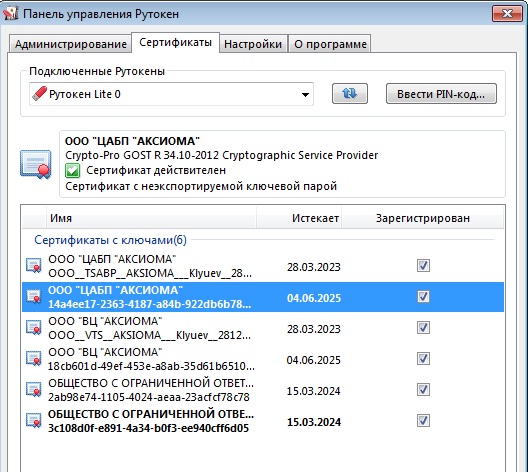Image resolution: width=528 pixels, height=472 pixels.
Task: Select the 18cb601d-49ef-453e certificate row
Action: tap(263, 359)
